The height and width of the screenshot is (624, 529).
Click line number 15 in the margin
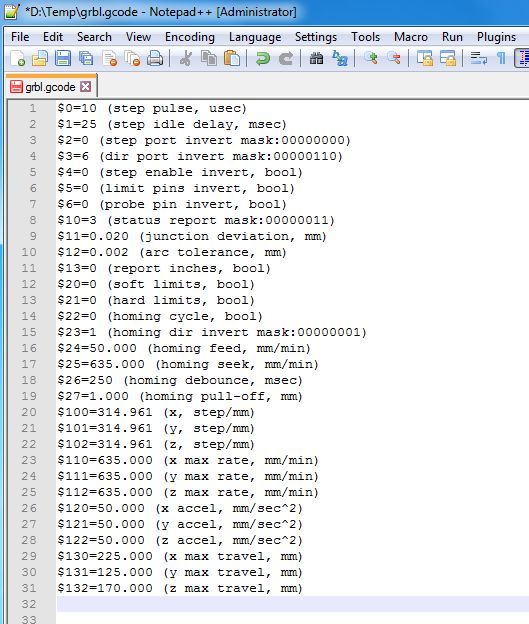tap(29, 332)
